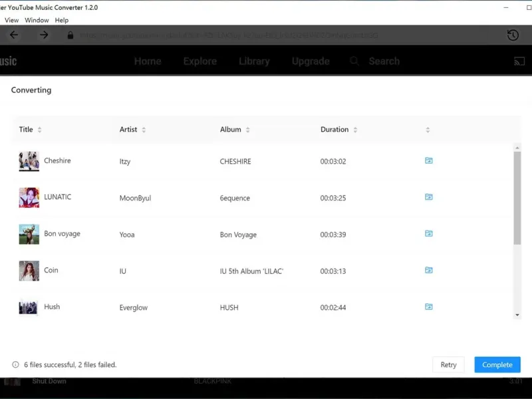This screenshot has height=399, width=532.
Task: Select the song title LUNATIC
Action: (x=58, y=197)
